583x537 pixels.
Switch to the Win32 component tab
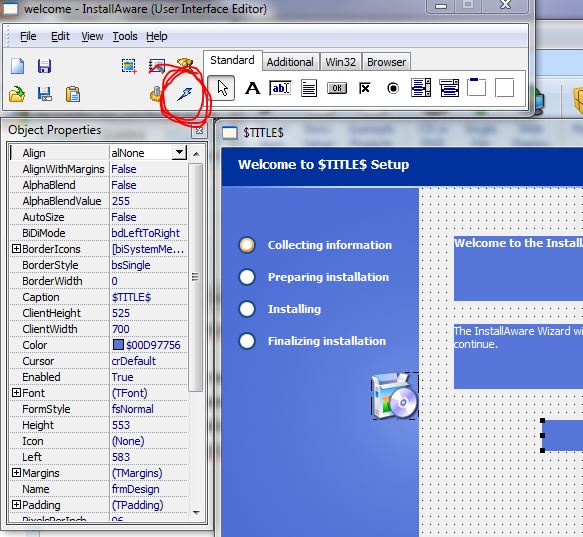click(340, 62)
